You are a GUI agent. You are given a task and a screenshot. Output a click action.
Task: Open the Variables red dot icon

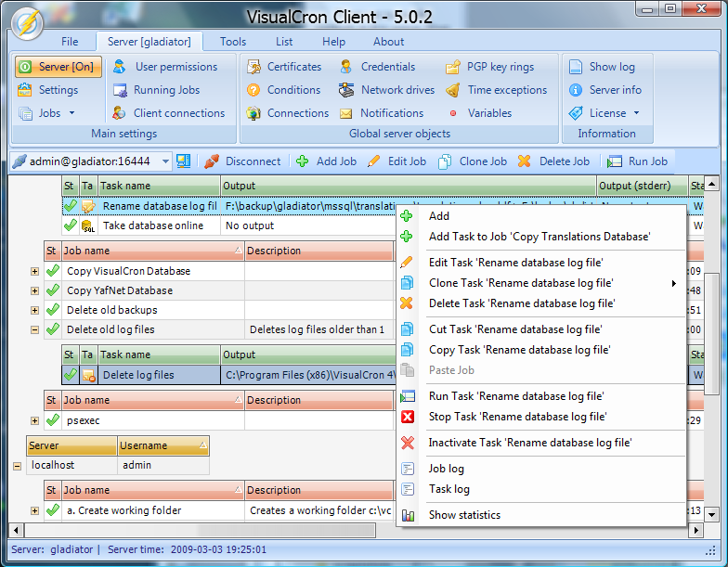click(x=453, y=113)
